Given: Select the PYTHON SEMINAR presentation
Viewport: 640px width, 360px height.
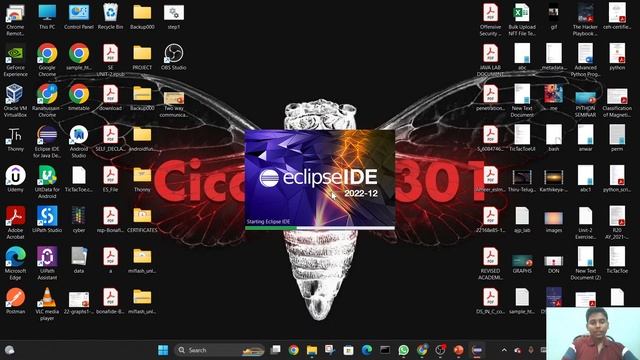Looking at the screenshot, I should coord(585,104).
